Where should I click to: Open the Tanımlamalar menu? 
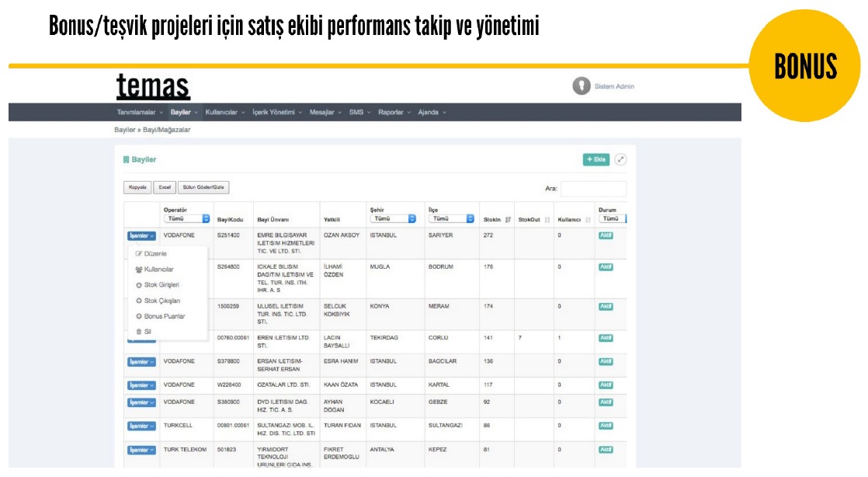pyautogui.click(x=140, y=113)
